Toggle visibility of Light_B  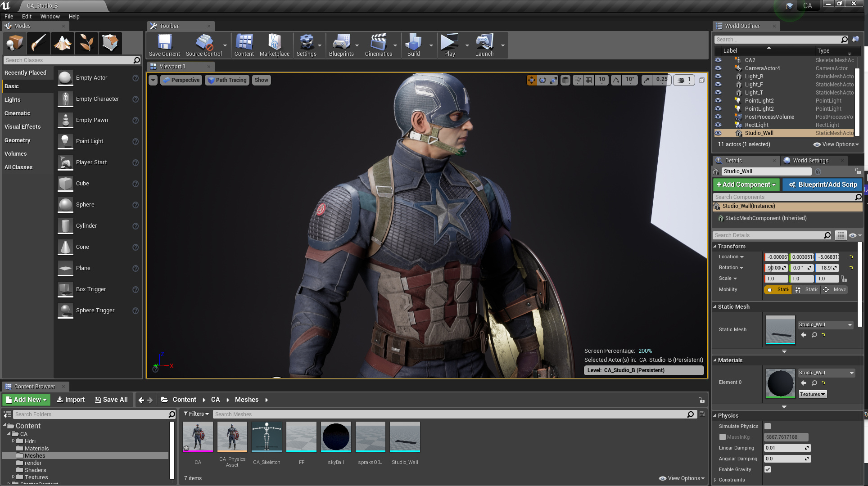coord(718,76)
